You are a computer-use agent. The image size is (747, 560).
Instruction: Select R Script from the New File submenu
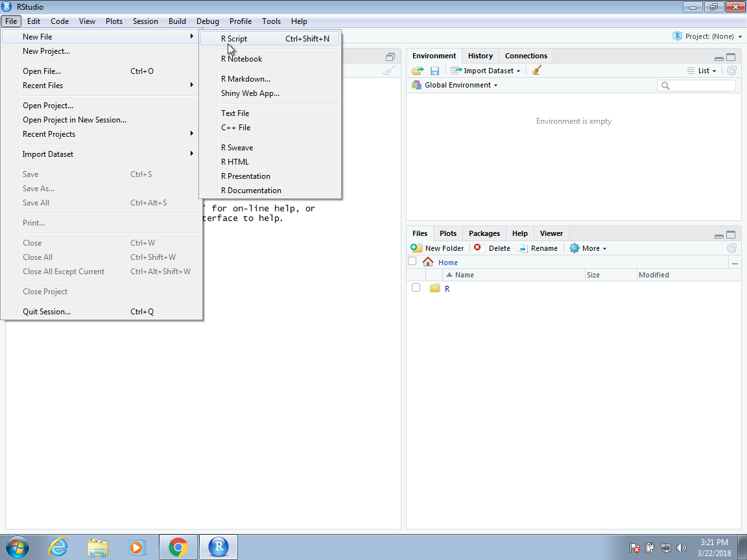coord(234,39)
